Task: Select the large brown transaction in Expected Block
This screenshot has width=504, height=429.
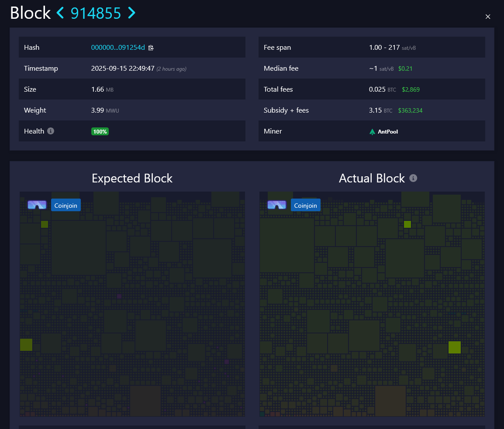Action: tap(145, 401)
